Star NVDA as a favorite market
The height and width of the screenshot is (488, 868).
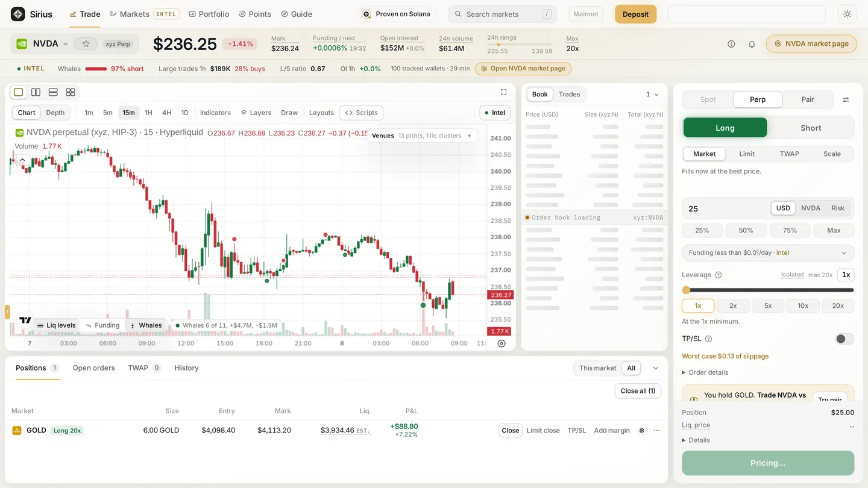coord(86,44)
